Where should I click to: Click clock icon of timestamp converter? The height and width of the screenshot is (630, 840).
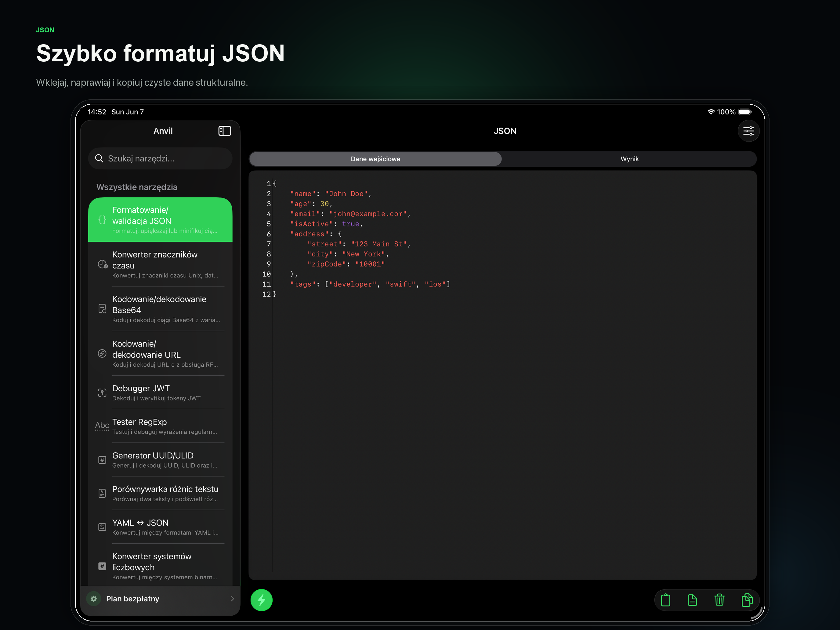(x=103, y=264)
